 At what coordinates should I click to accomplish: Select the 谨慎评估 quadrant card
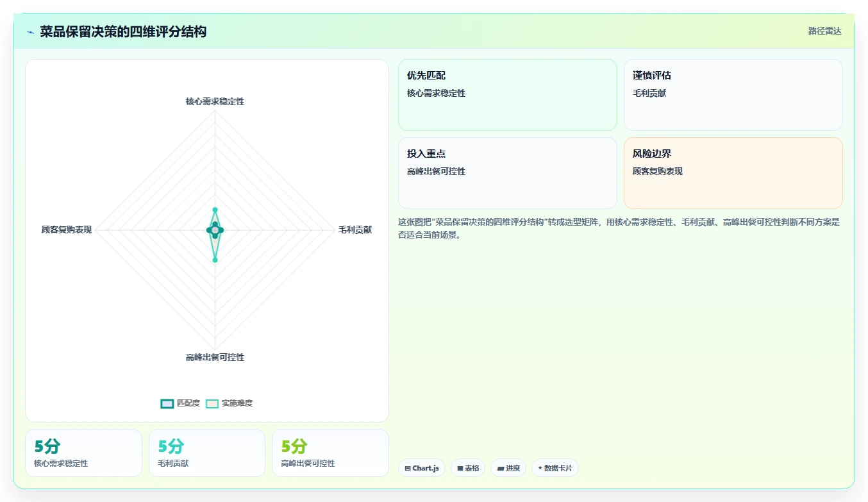[733, 95]
